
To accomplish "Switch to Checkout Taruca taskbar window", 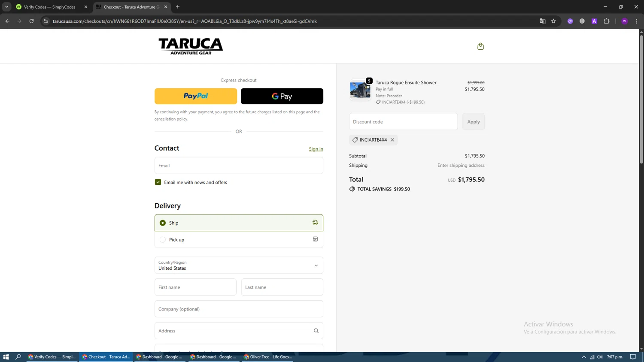I will pyautogui.click(x=106, y=357).
